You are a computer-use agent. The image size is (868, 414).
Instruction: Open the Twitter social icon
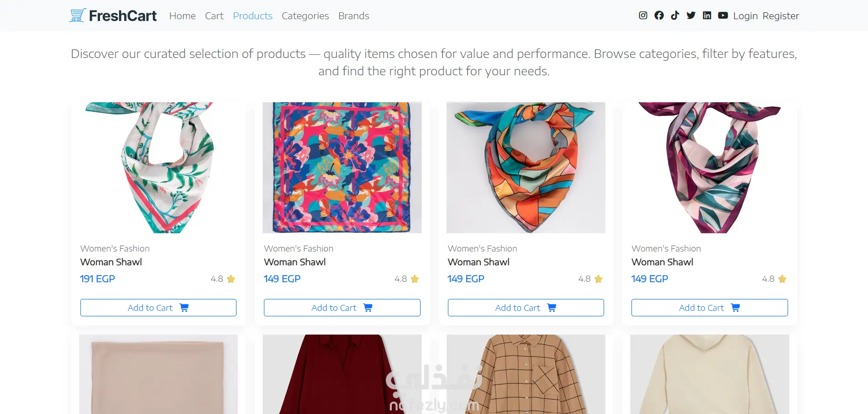(691, 16)
